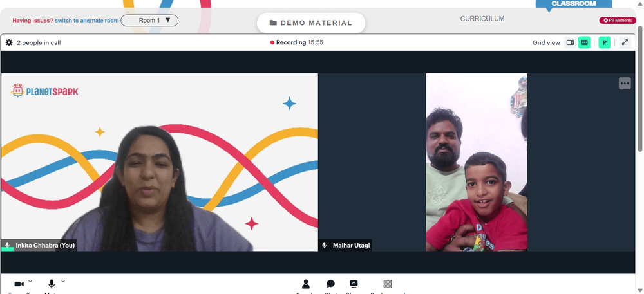The height and width of the screenshot is (294, 644).
Task: Switch to speaker sidebar view icon
Action: (570, 42)
